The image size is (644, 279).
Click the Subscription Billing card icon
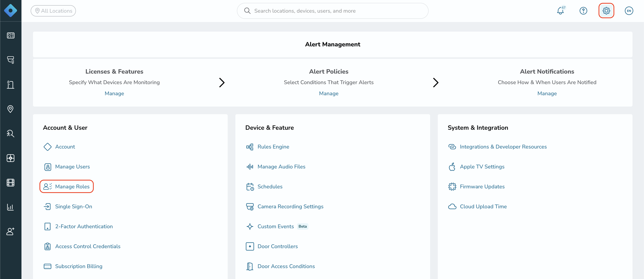[48, 266]
